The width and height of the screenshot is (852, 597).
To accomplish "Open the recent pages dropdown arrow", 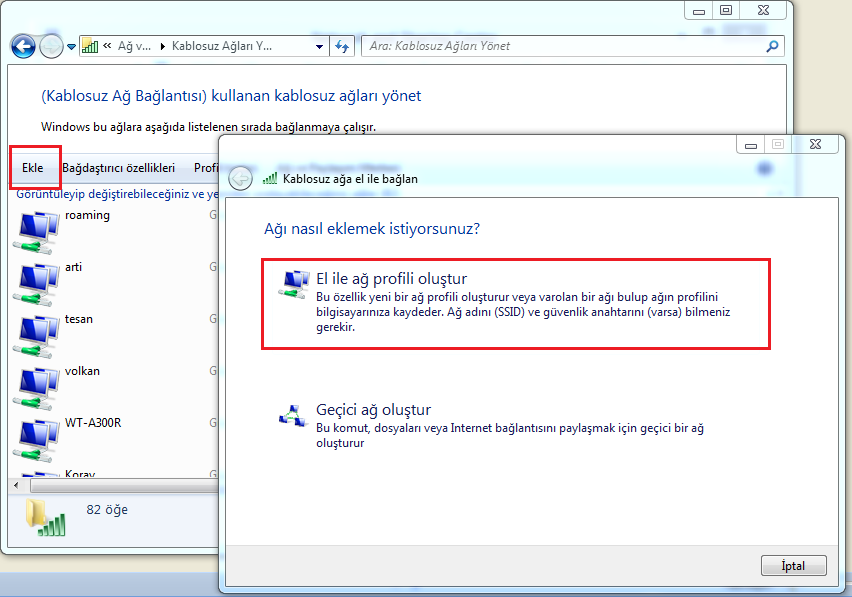I will coord(71,47).
